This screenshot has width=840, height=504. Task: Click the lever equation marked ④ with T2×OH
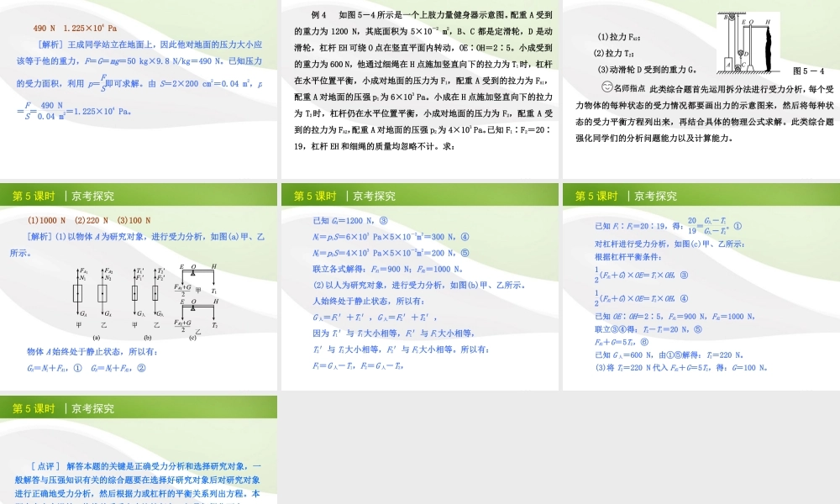641,298
